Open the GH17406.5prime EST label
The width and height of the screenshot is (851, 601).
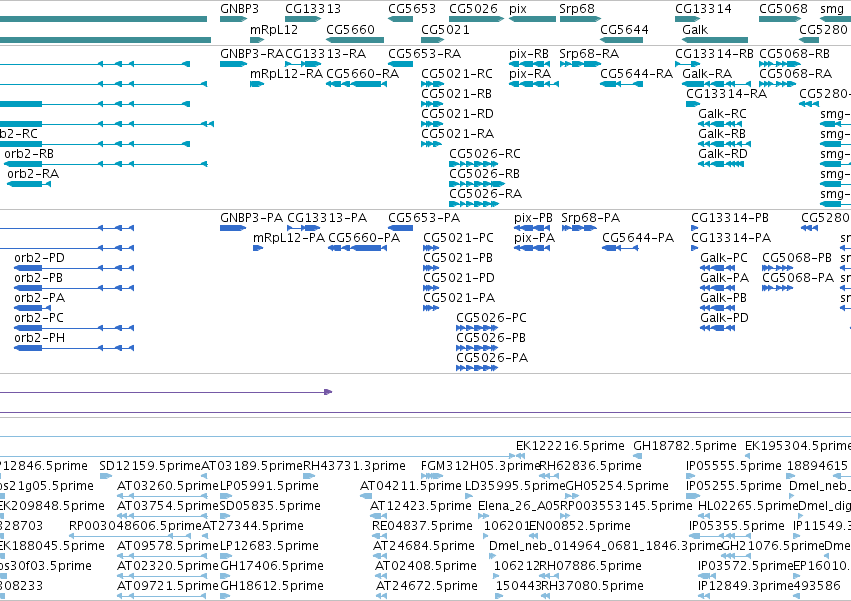coord(272,566)
